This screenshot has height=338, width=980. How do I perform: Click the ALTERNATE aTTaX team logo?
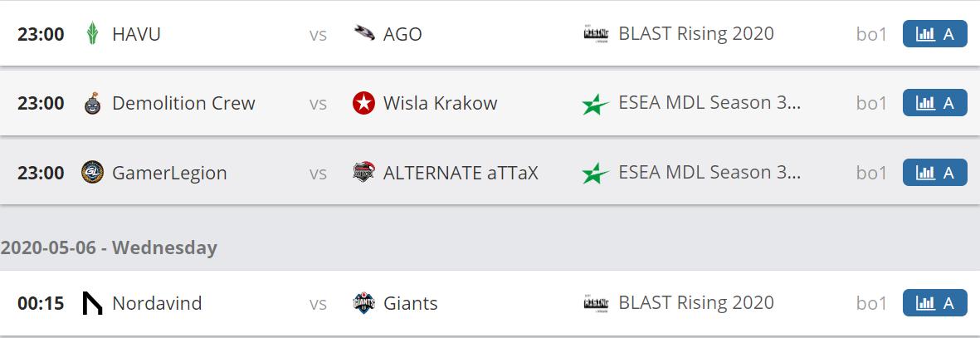click(x=363, y=173)
